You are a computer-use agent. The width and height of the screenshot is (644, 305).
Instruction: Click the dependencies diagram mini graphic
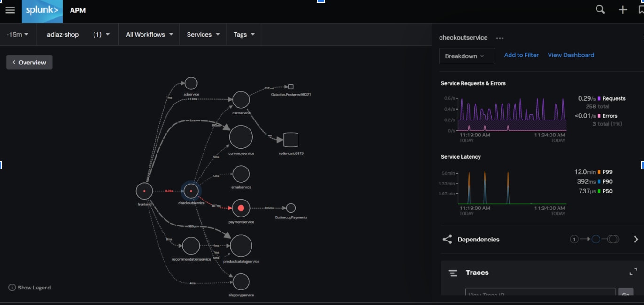595,239
